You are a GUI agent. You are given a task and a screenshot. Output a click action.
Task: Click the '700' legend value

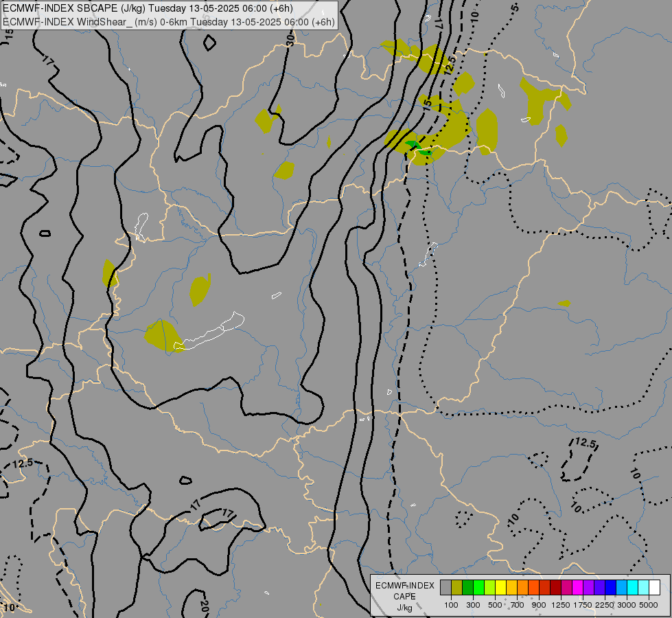coord(517,605)
